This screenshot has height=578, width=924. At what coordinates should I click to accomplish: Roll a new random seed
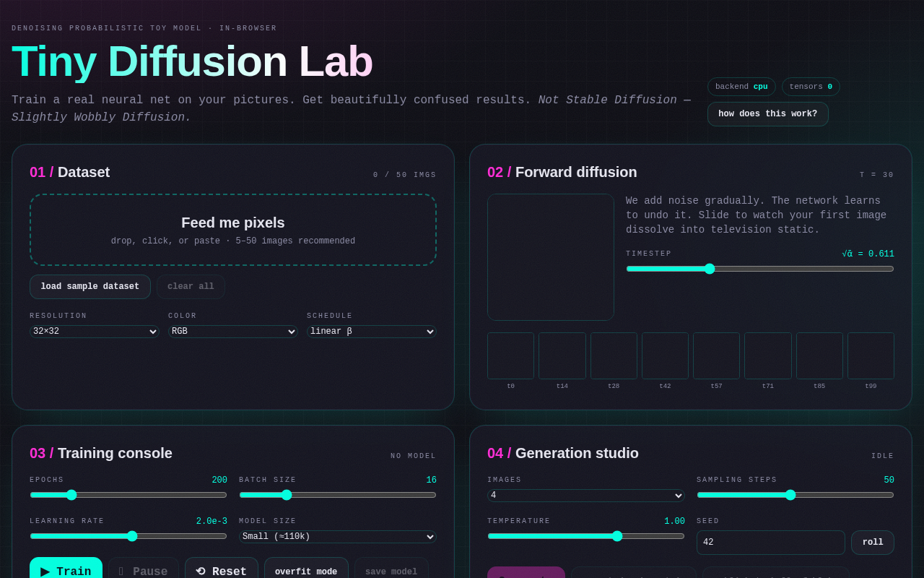[x=873, y=543]
